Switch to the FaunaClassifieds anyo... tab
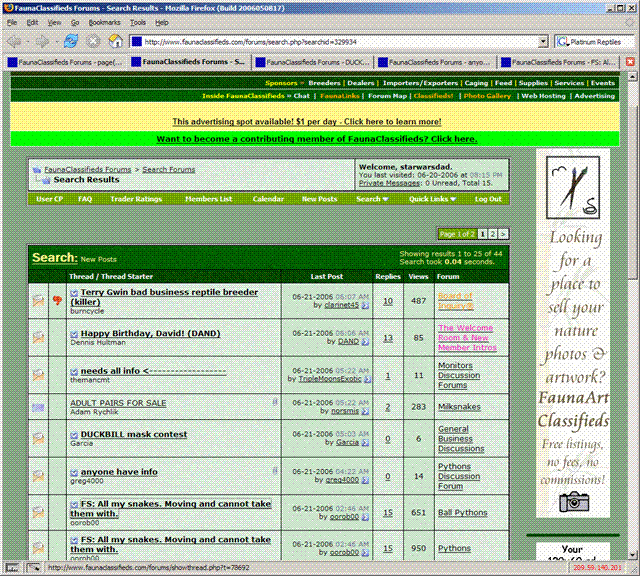Image resolution: width=640 pixels, height=576 pixels. [435, 62]
